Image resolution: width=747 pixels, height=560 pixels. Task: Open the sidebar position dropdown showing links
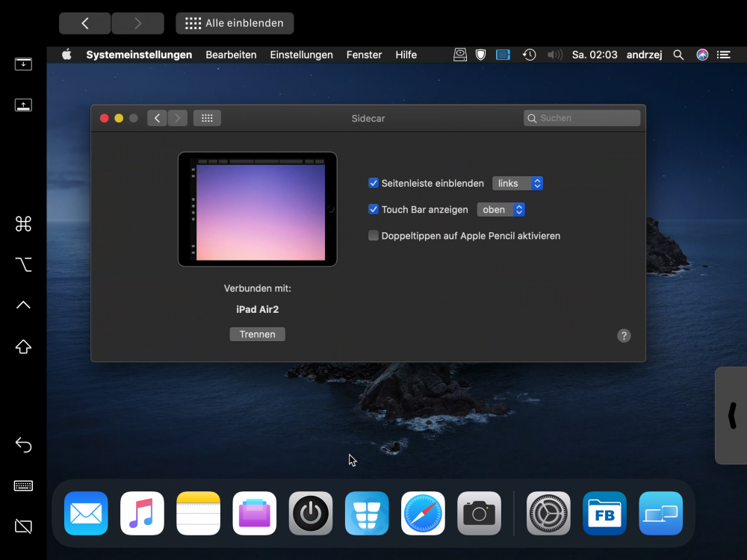tap(518, 184)
